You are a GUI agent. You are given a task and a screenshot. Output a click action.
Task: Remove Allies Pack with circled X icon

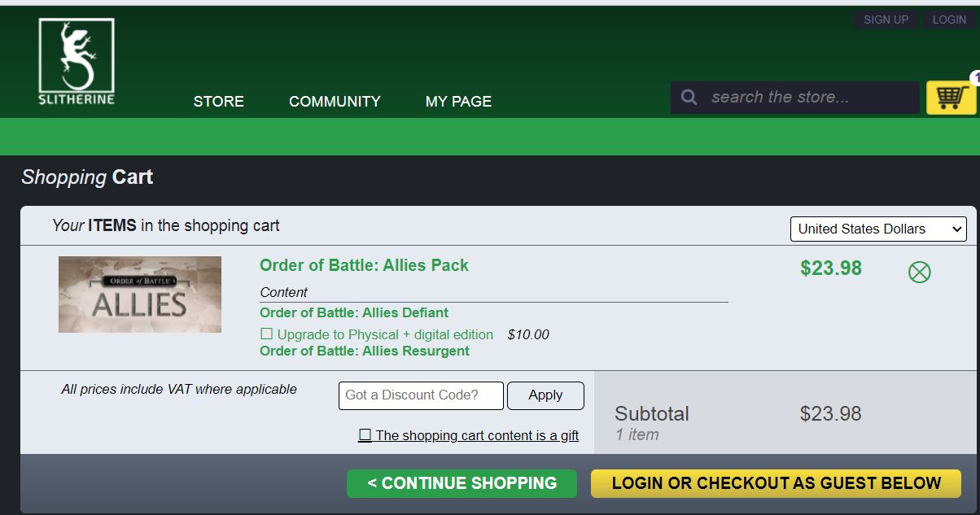[919, 272]
